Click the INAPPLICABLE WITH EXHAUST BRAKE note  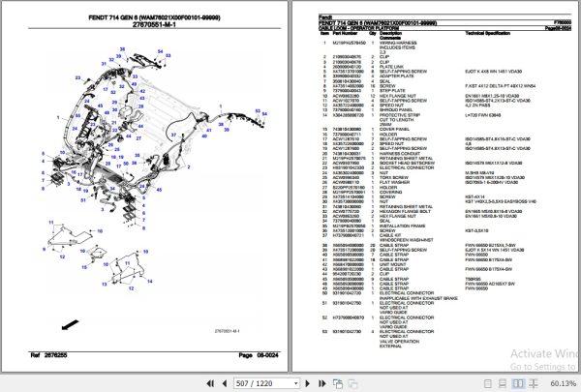(x=418, y=298)
